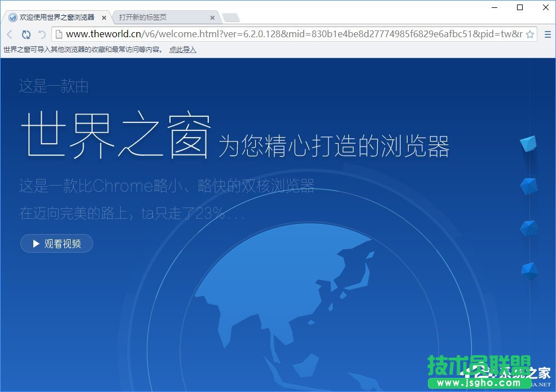556x392 pixels.
Task: Maximize the browser window
Action: coord(520,7)
